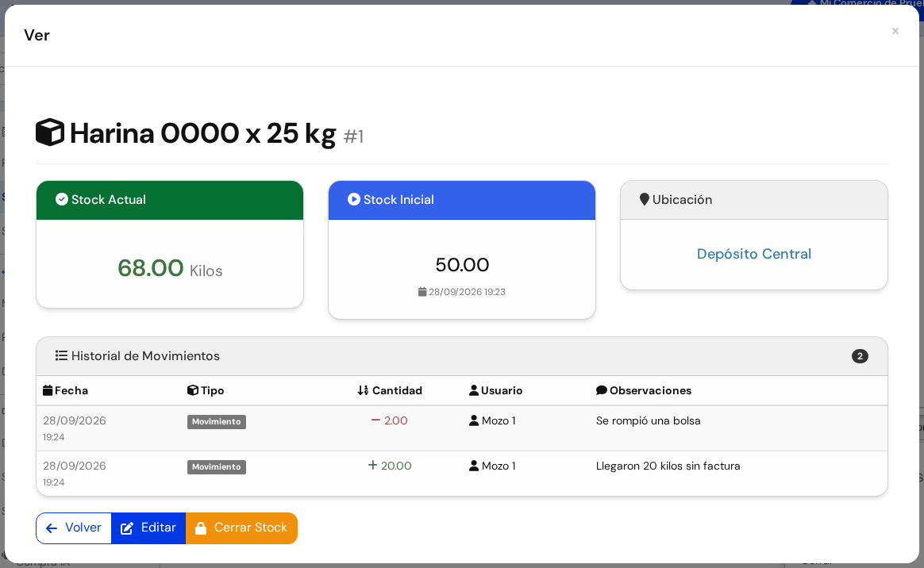Screen dimensions: 924x568
Task: Click 'Se rompió una bolsa' observation
Action: (x=649, y=421)
